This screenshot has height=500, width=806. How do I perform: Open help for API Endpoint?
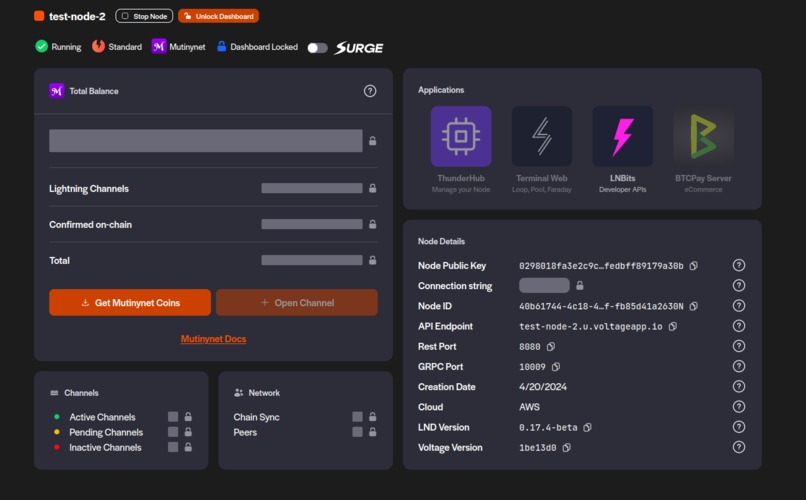[739, 326]
